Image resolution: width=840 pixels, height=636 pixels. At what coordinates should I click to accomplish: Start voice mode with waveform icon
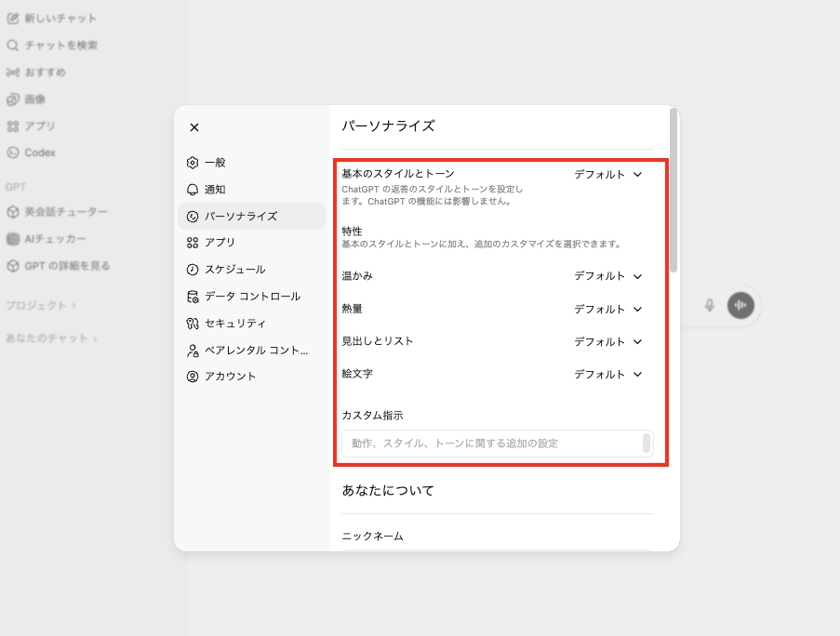click(x=740, y=305)
